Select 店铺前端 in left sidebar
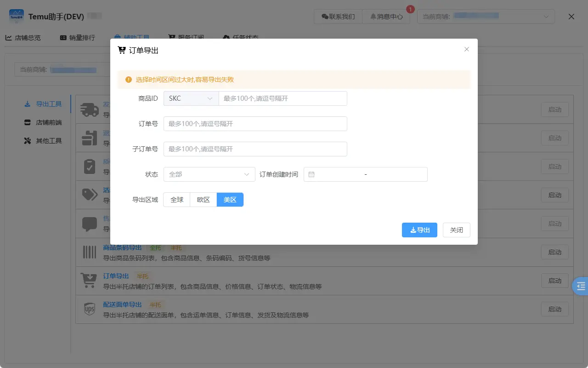The image size is (588, 368). point(43,122)
